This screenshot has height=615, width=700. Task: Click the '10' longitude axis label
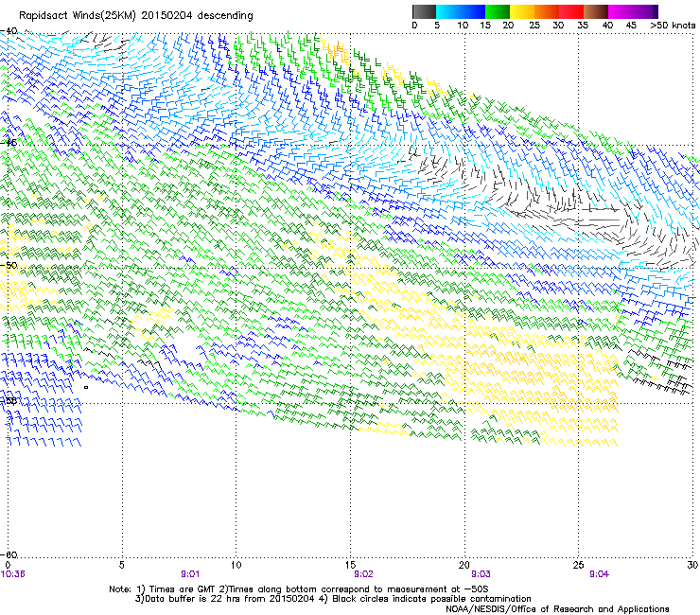236,565
